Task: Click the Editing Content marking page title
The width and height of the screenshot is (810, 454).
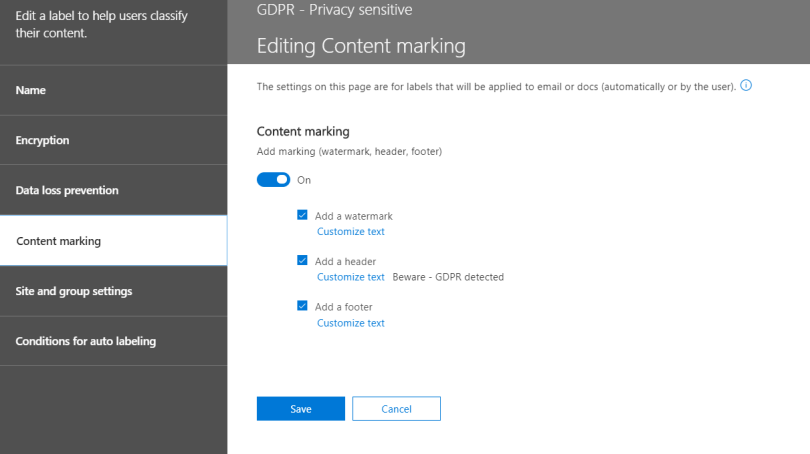Action: [361, 46]
